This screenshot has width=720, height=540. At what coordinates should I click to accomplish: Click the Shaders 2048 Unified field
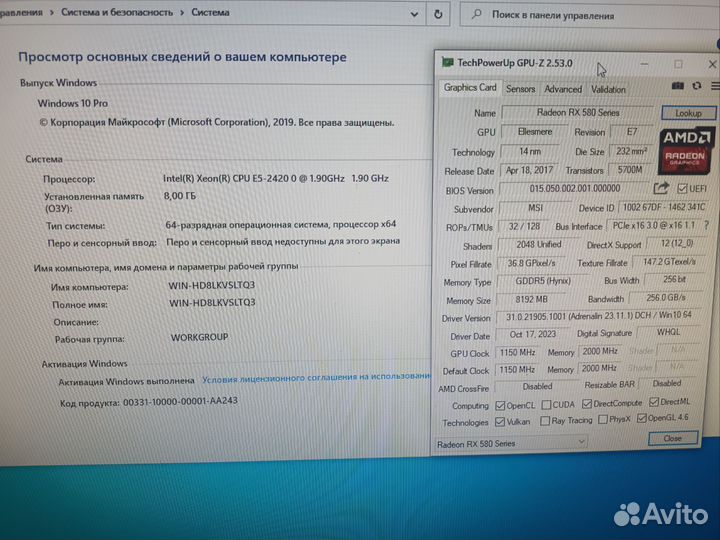538,245
